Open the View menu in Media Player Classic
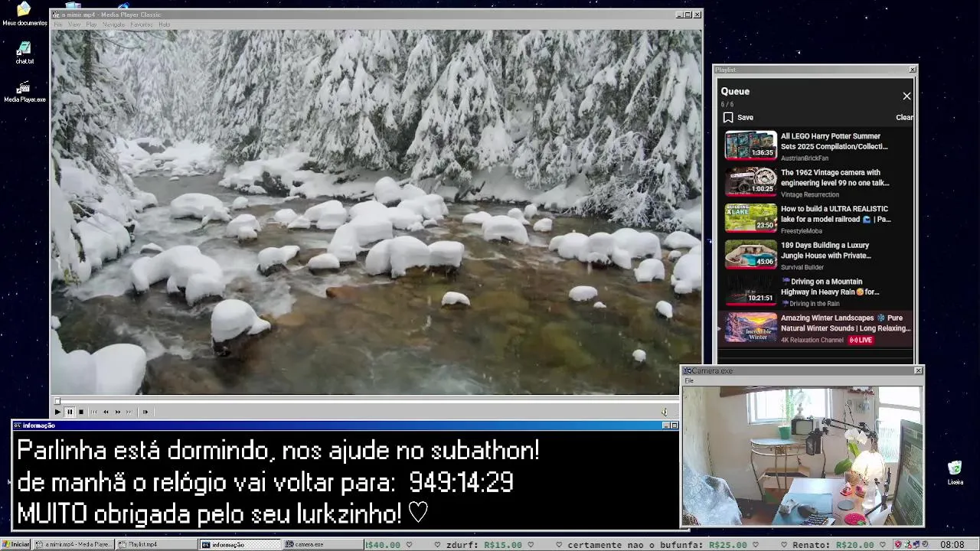 click(x=74, y=24)
